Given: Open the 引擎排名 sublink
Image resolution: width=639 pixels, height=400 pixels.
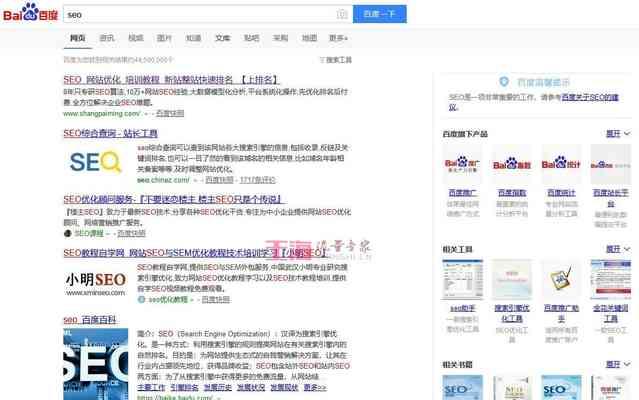Looking at the screenshot, I should [x=185, y=387].
